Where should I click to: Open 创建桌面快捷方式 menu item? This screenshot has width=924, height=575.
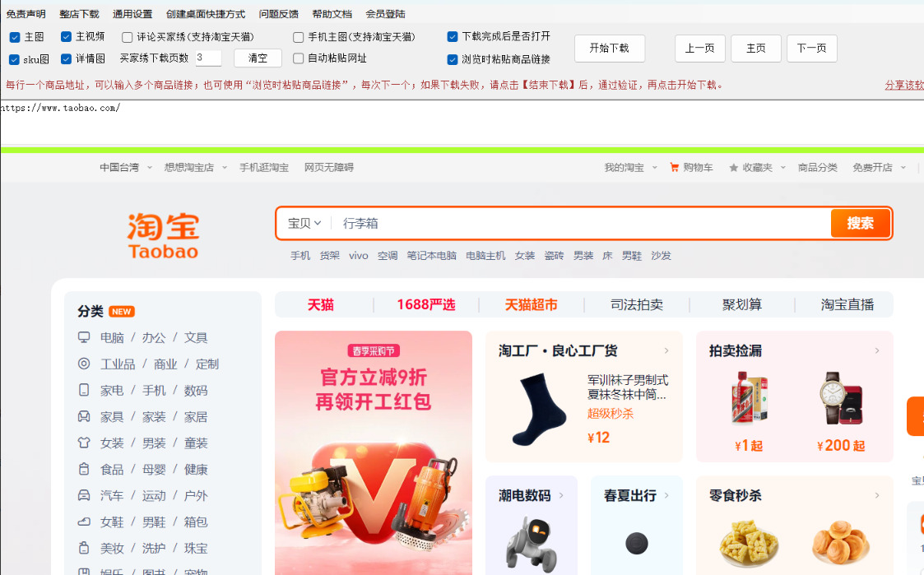(205, 14)
